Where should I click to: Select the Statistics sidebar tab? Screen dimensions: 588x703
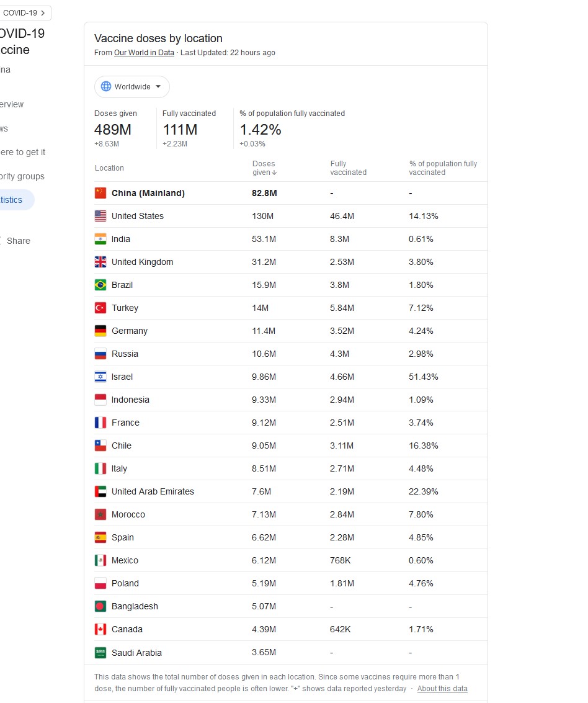click(x=12, y=200)
